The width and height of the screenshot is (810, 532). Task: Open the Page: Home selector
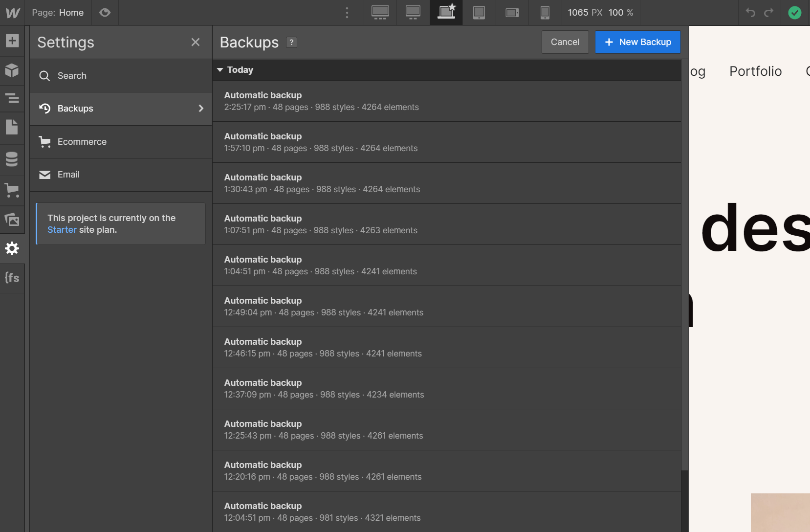(x=58, y=13)
